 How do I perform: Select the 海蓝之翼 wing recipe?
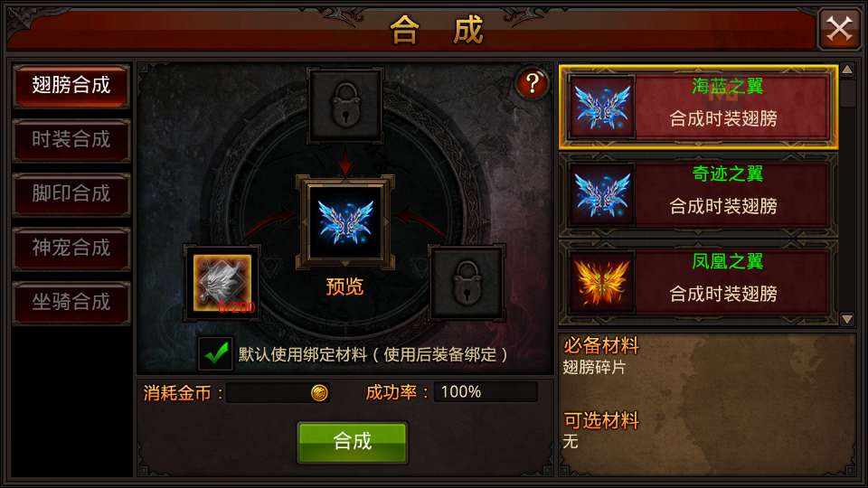(698, 107)
